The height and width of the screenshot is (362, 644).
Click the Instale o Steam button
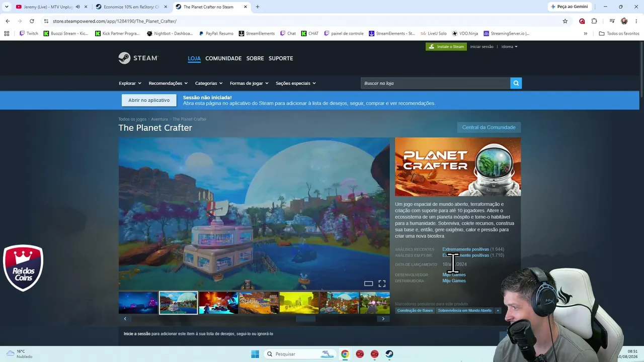446,47
